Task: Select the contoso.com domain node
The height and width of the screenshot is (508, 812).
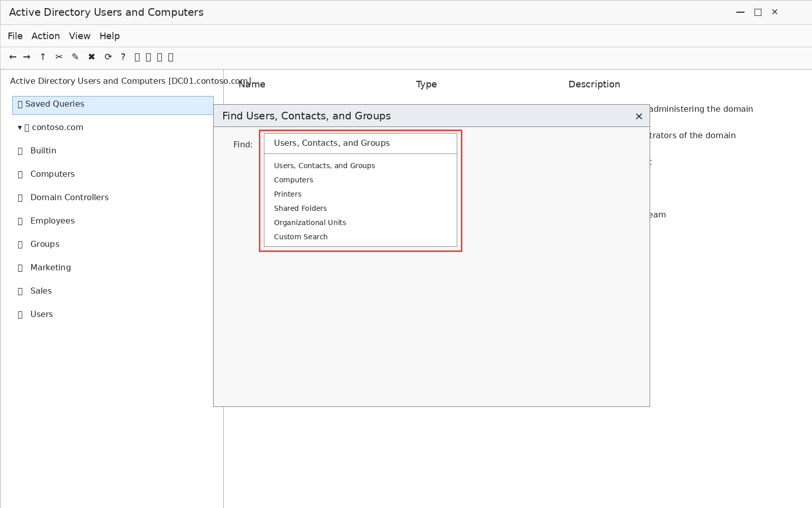Action: tap(57, 128)
